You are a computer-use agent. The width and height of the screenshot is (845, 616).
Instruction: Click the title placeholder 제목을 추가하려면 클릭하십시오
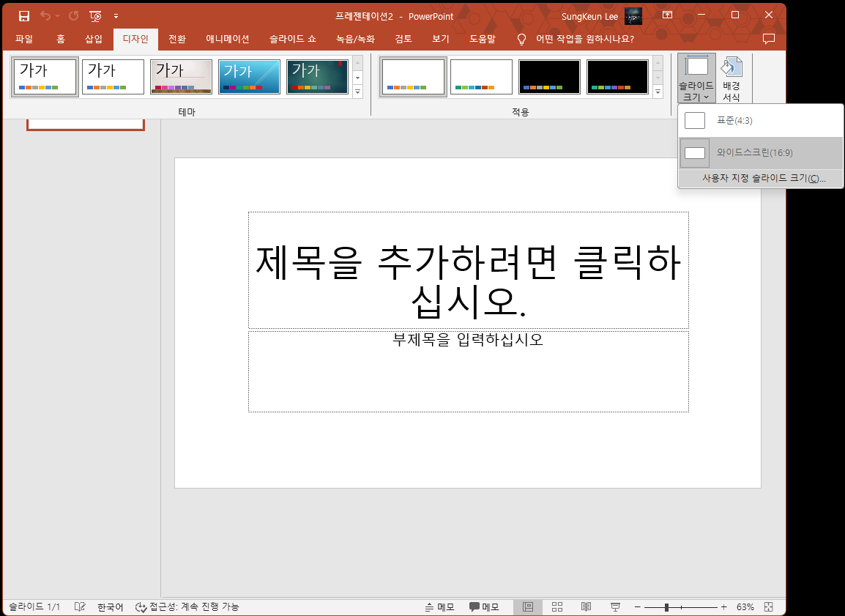[469, 270]
